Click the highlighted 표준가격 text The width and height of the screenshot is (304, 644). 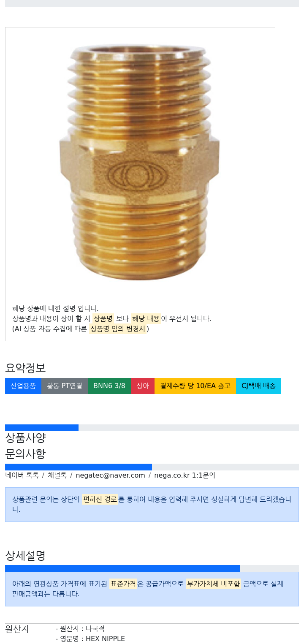point(123,584)
